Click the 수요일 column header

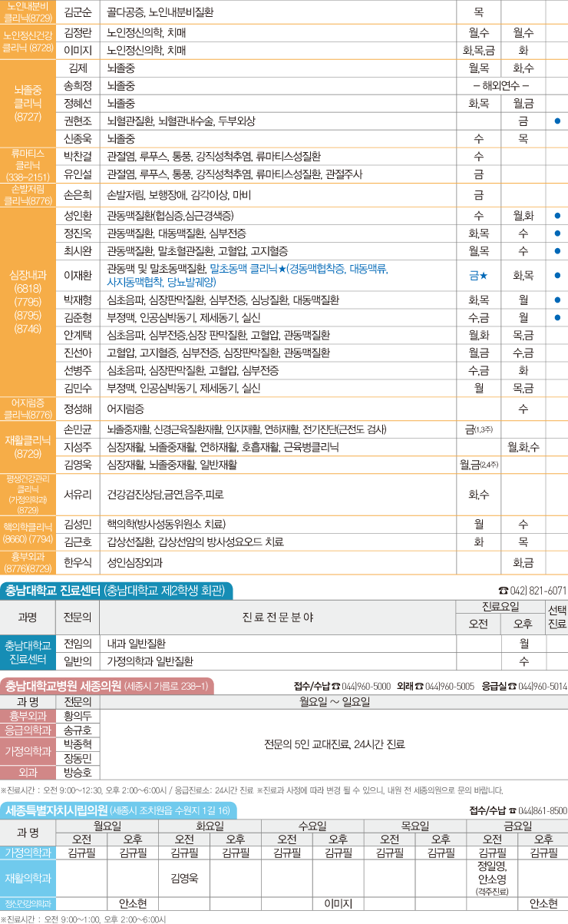click(x=312, y=826)
